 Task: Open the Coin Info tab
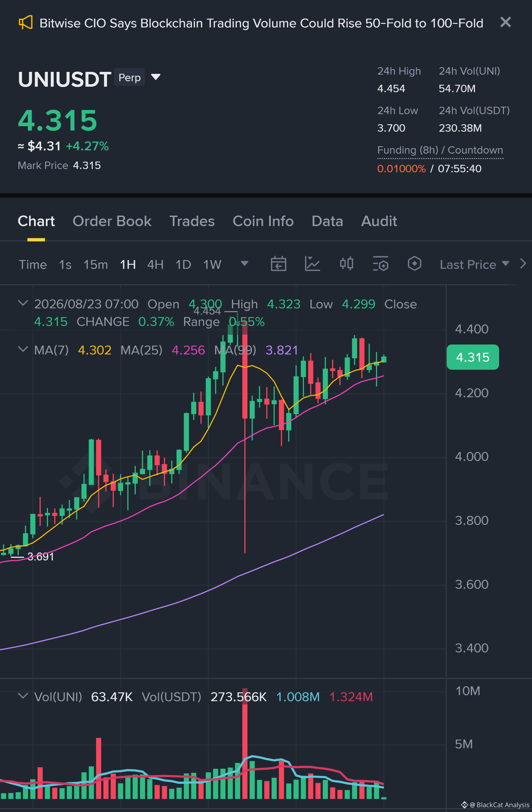[263, 221]
